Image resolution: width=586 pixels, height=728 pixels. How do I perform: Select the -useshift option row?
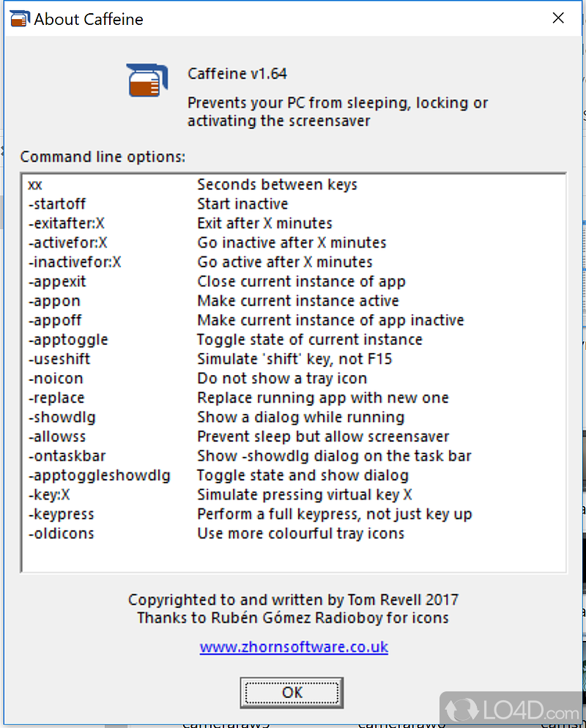pos(59,359)
